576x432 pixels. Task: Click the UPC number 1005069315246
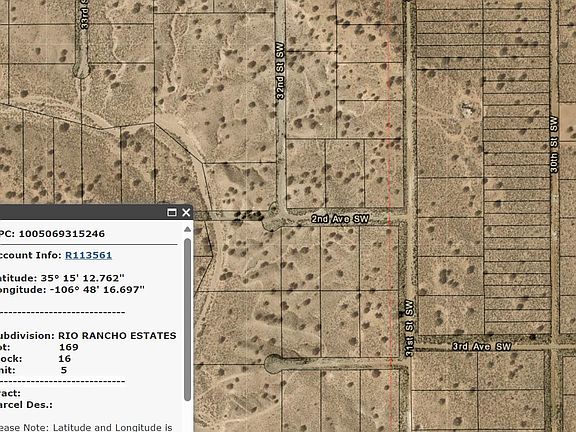(62, 234)
